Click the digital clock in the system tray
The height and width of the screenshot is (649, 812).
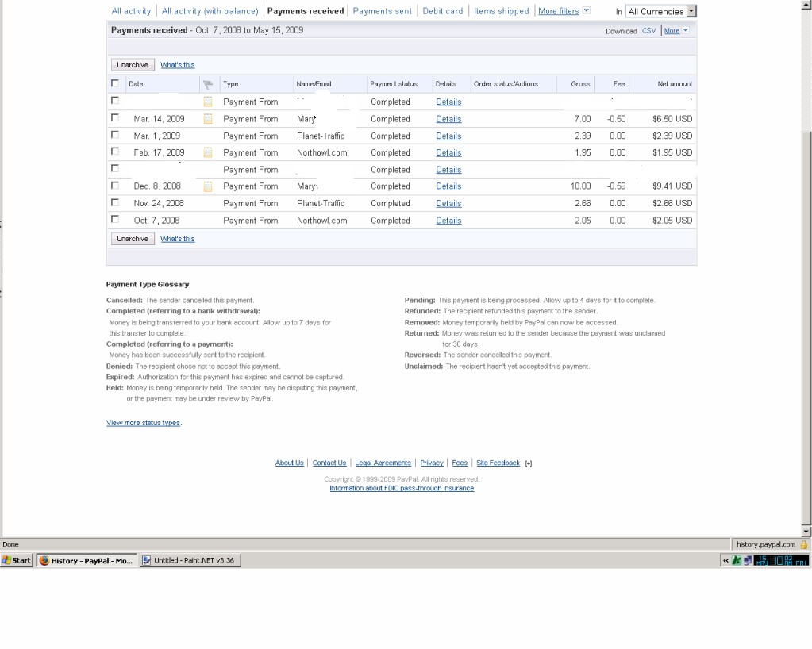point(781,560)
